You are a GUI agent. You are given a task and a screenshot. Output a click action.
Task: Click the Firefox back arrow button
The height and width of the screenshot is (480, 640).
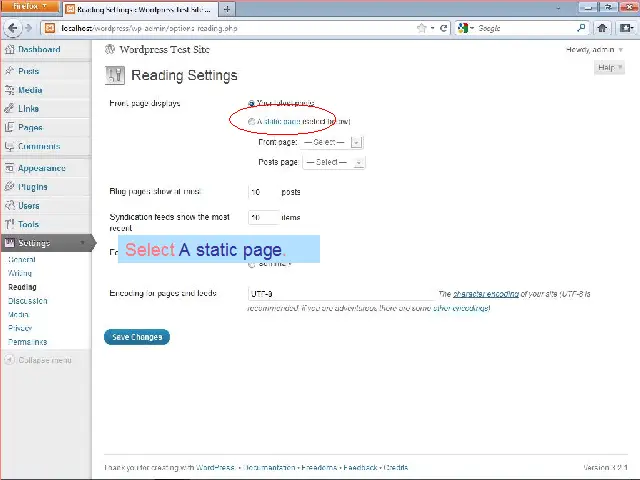[x=12, y=28]
